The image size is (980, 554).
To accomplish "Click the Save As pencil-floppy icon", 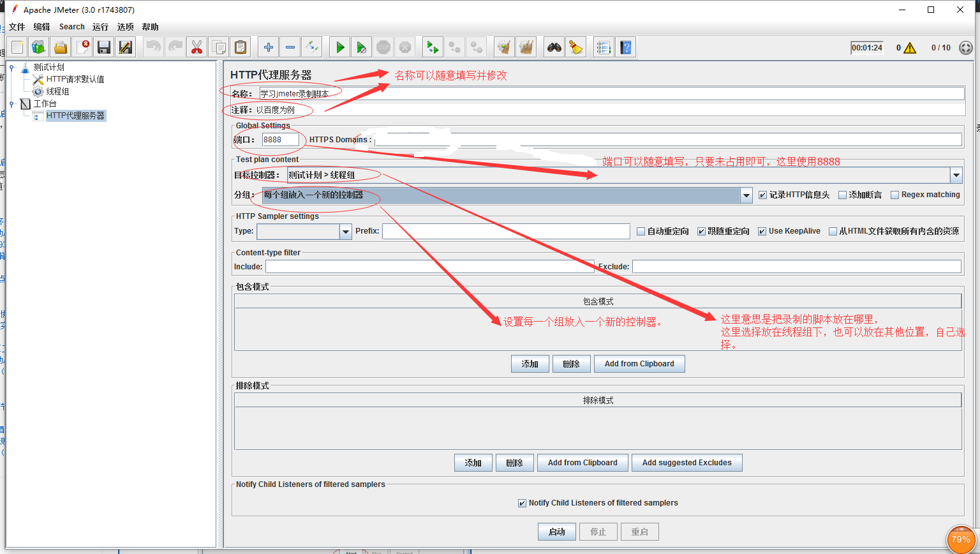I will click(x=126, y=47).
